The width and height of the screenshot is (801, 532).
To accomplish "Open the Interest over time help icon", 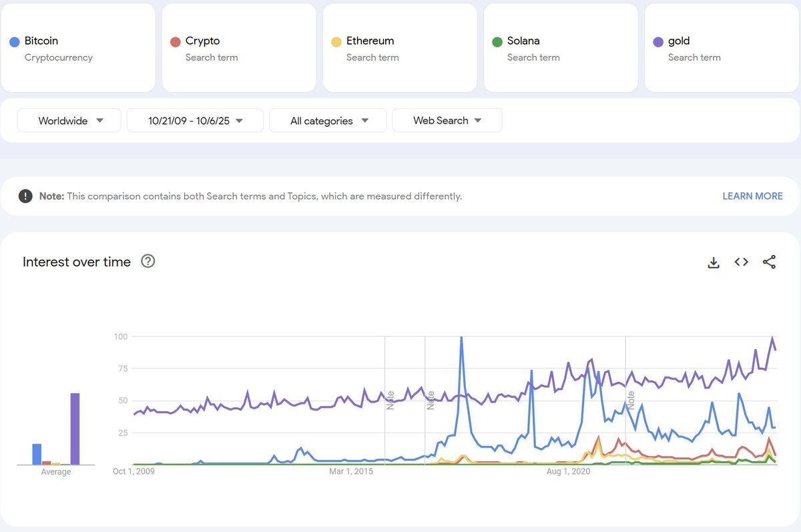I will (148, 262).
